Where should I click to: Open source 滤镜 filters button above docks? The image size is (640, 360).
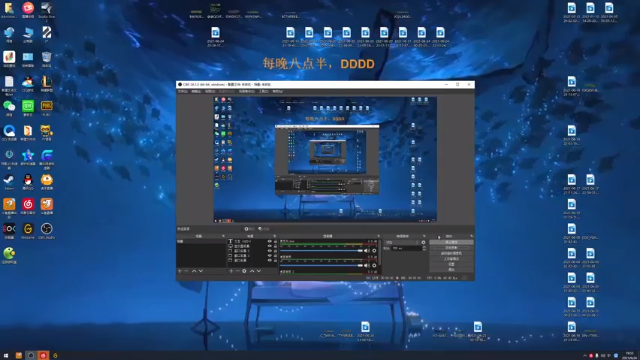click(x=264, y=229)
